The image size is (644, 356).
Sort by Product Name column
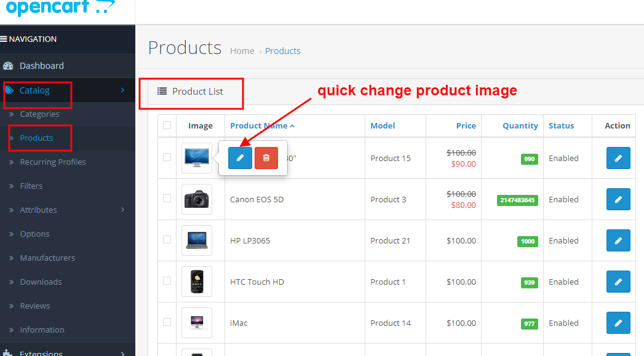tap(263, 125)
